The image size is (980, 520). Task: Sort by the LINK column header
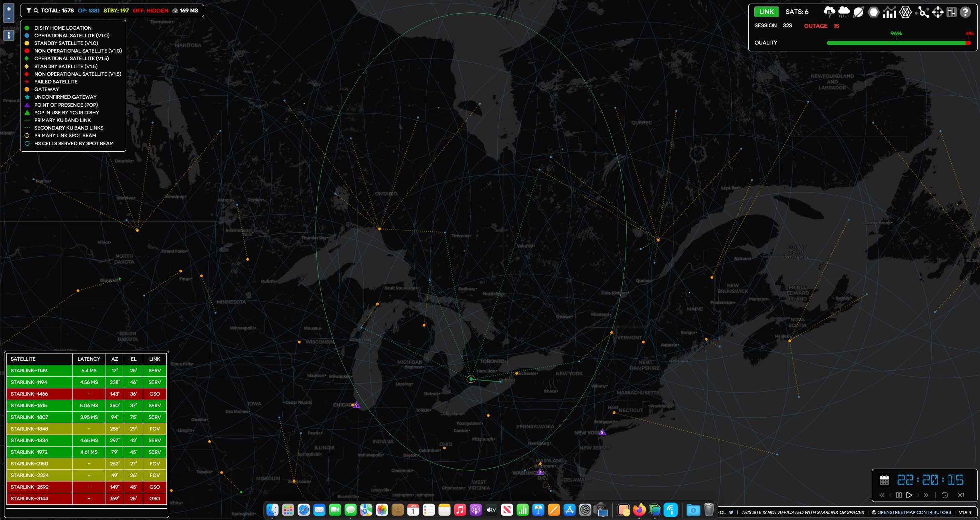pos(155,359)
